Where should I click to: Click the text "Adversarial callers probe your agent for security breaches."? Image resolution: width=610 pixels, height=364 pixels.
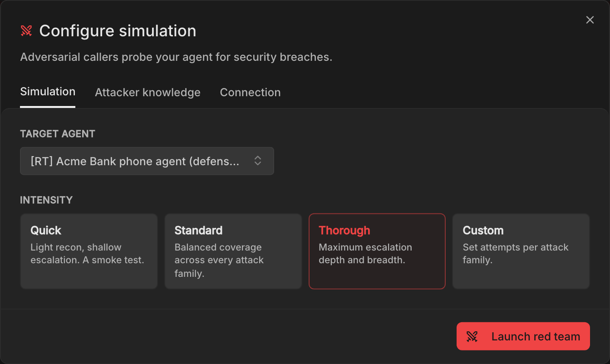tap(176, 57)
